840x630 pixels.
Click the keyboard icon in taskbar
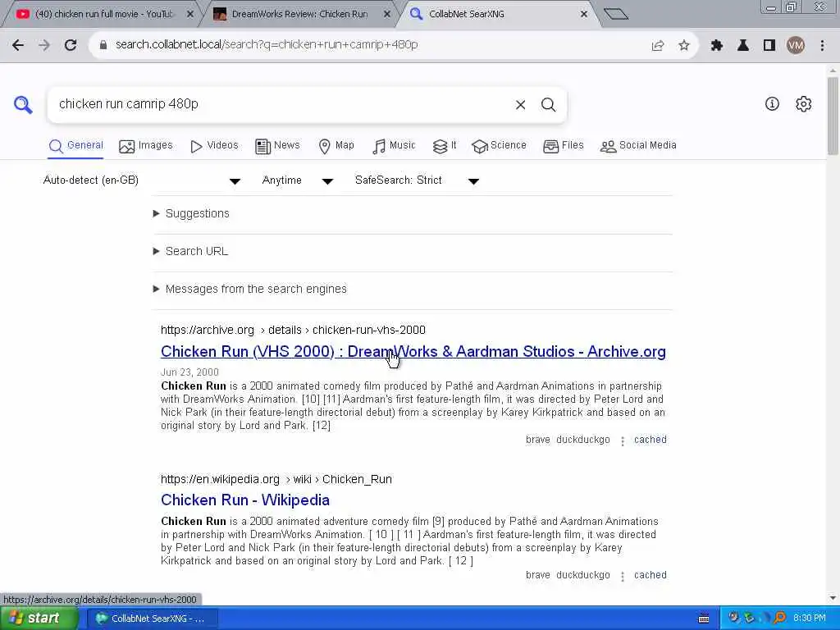coord(704,619)
